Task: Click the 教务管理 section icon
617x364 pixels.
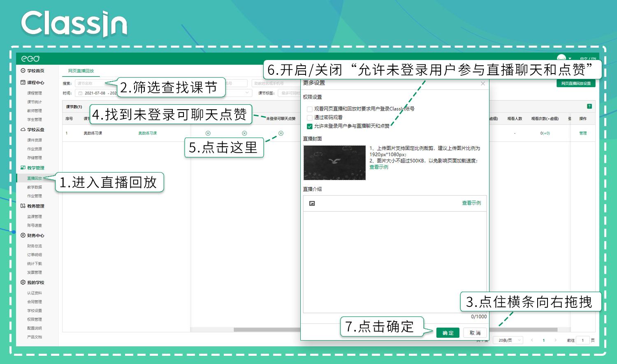Action: [23, 206]
